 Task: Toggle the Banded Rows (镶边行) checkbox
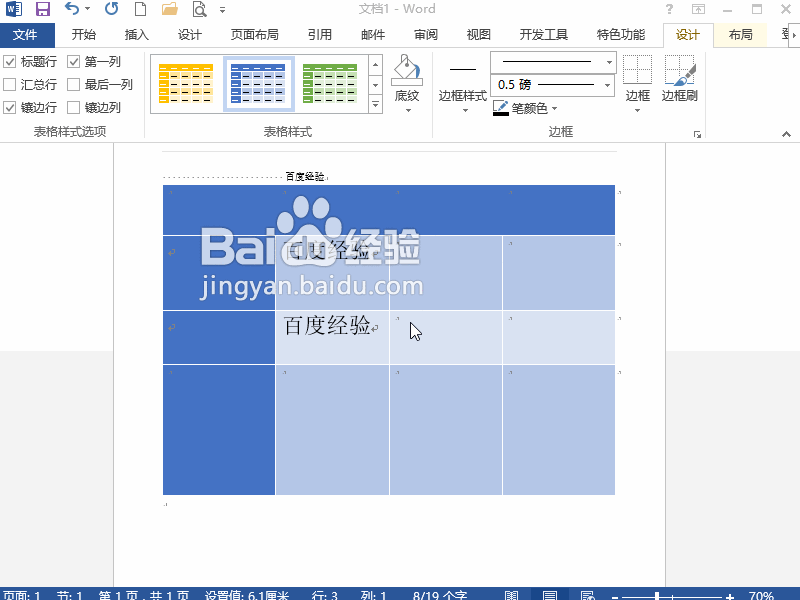tap(10, 107)
